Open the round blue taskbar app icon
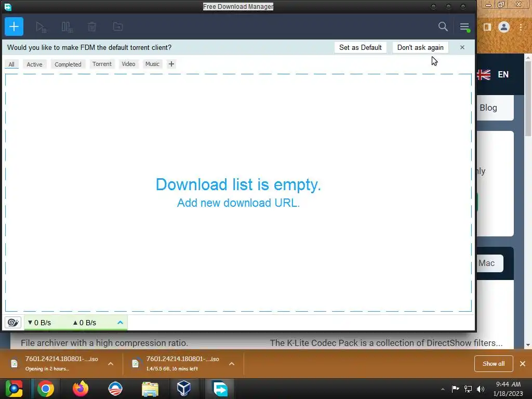 pyautogui.click(x=115, y=389)
